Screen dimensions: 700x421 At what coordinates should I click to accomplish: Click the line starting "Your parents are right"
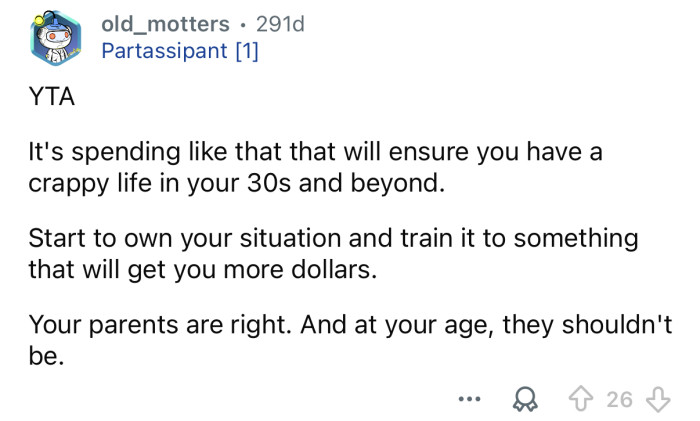click(352, 324)
